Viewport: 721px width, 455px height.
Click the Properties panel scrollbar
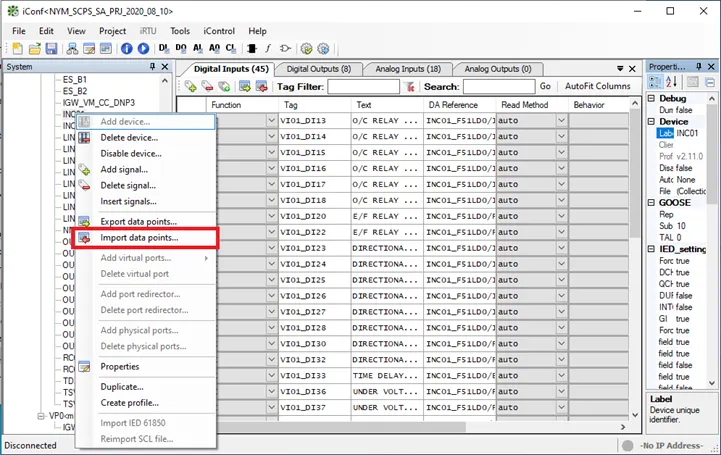(x=711, y=154)
